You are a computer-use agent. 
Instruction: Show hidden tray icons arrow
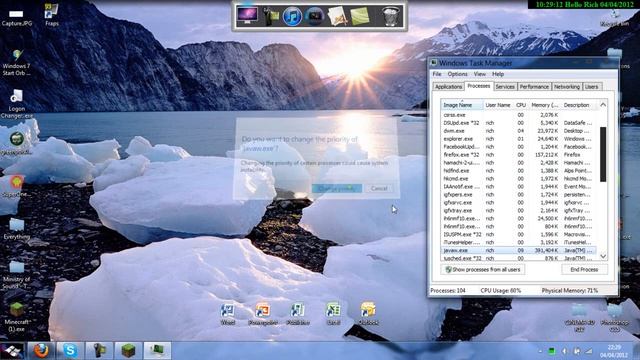[540, 351]
